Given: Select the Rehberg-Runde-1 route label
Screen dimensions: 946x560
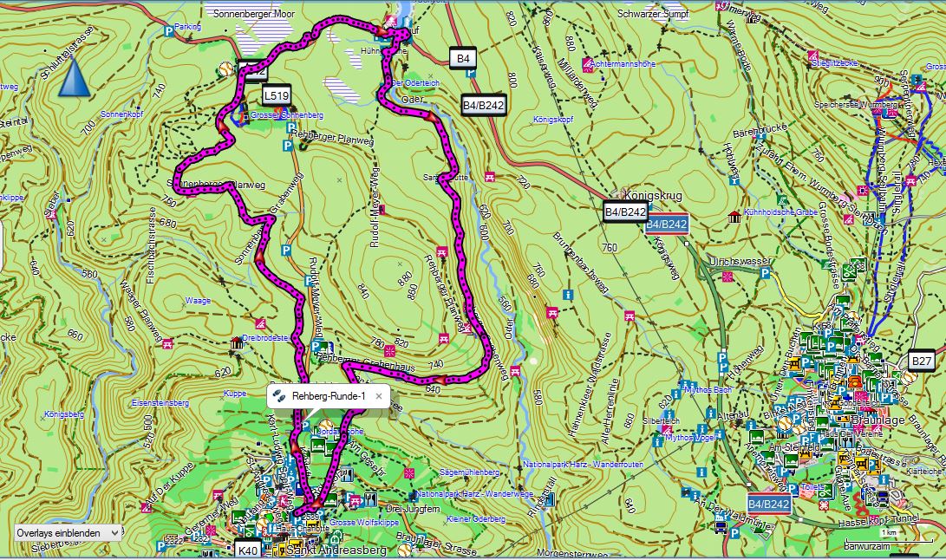Looking at the screenshot, I should 329,396.
